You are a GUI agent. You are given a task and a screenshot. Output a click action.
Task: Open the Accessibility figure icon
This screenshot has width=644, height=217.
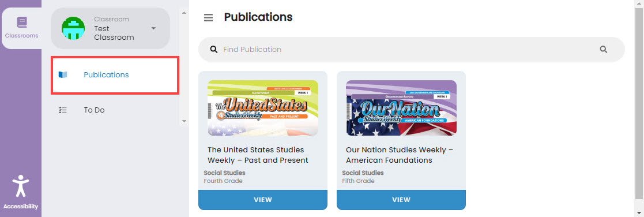coord(20,186)
